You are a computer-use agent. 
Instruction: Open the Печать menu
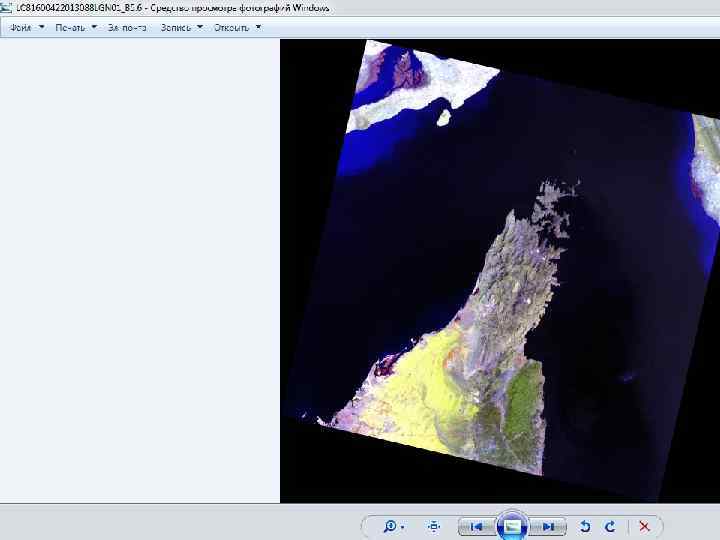70,28
